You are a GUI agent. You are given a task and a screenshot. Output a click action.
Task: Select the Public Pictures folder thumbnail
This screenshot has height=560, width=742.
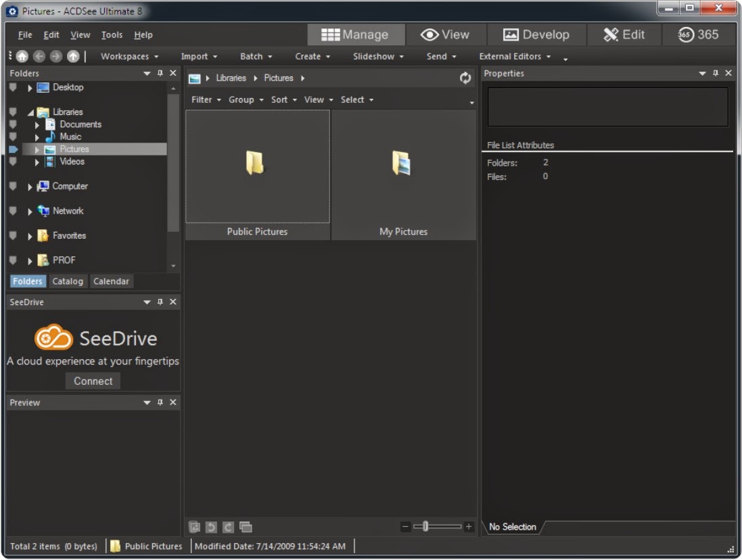pos(258,175)
